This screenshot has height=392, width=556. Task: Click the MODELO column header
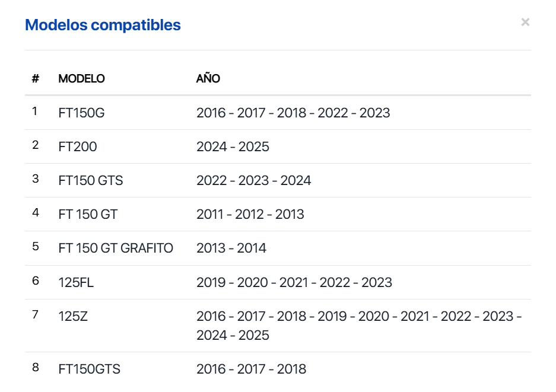[81, 79]
